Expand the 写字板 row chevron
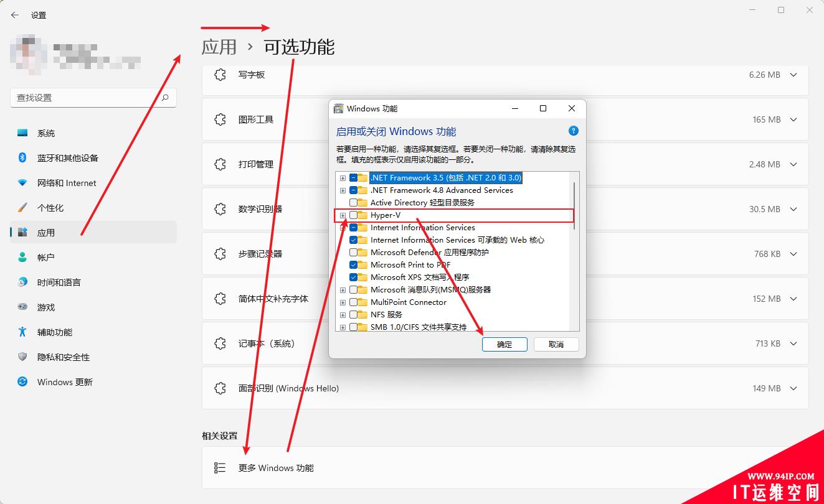This screenshot has height=504, width=824. tap(793, 75)
